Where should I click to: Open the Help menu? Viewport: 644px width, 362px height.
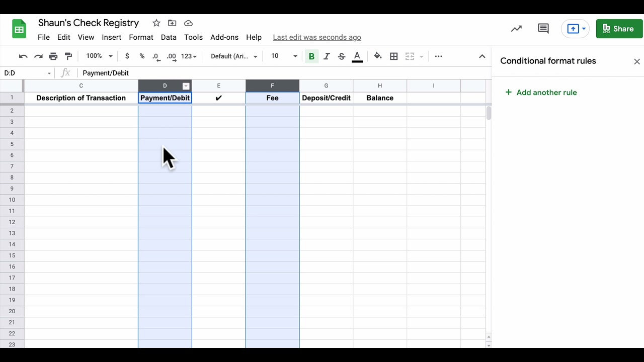click(x=254, y=37)
